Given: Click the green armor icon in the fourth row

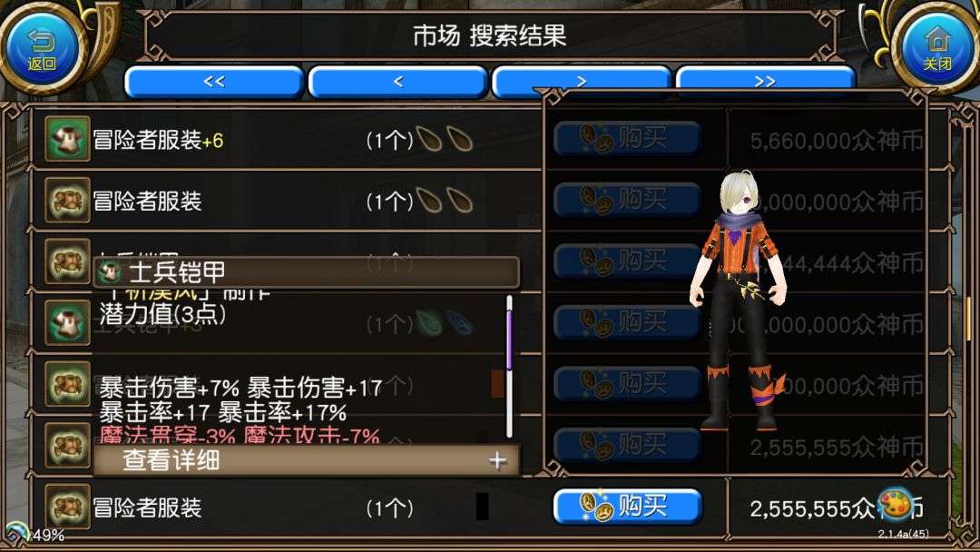Looking at the screenshot, I should tap(67, 322).
